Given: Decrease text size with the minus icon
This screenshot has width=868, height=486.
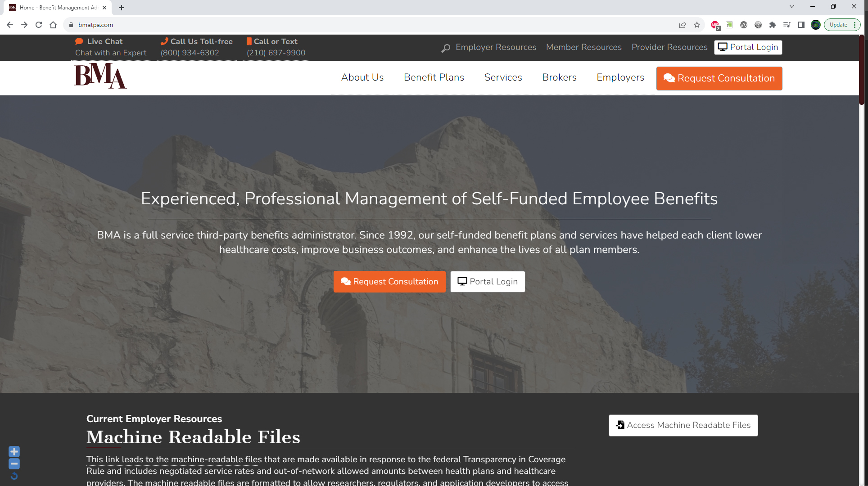Looking at the screenshot, I should 14,463.
